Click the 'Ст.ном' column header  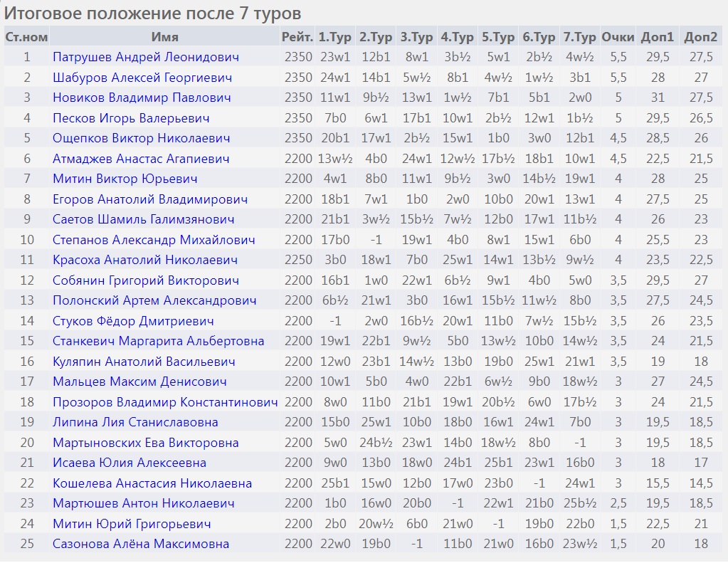[26, 37]
